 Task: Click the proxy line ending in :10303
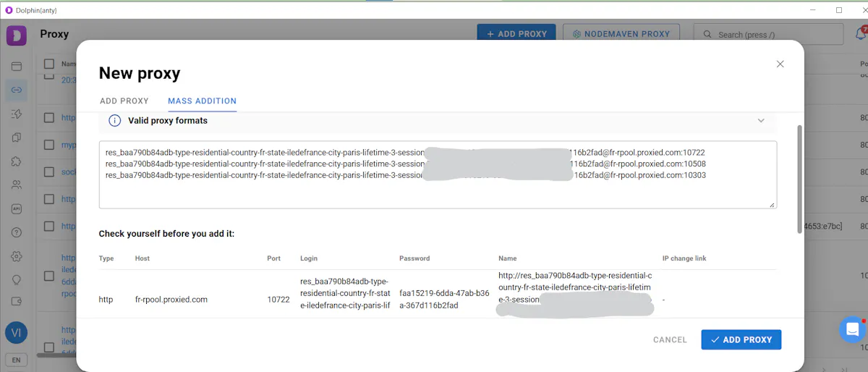tap(405, 175)
